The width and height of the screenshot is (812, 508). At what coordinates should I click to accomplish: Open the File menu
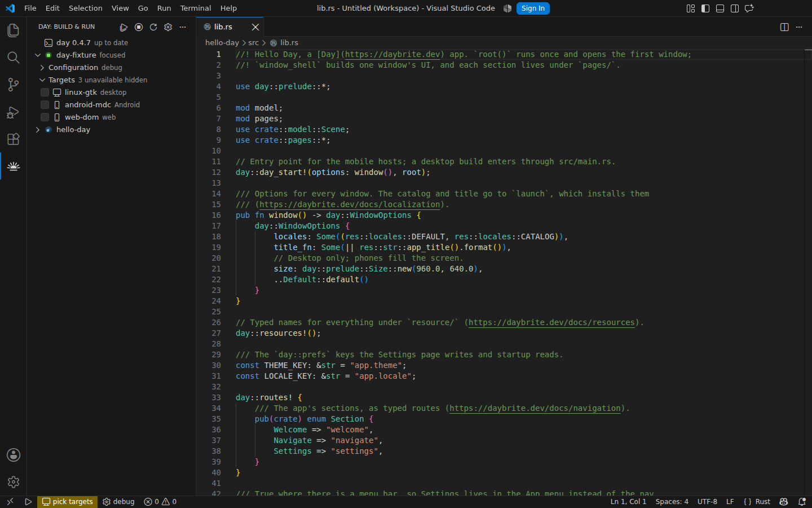tap(30, 8)
